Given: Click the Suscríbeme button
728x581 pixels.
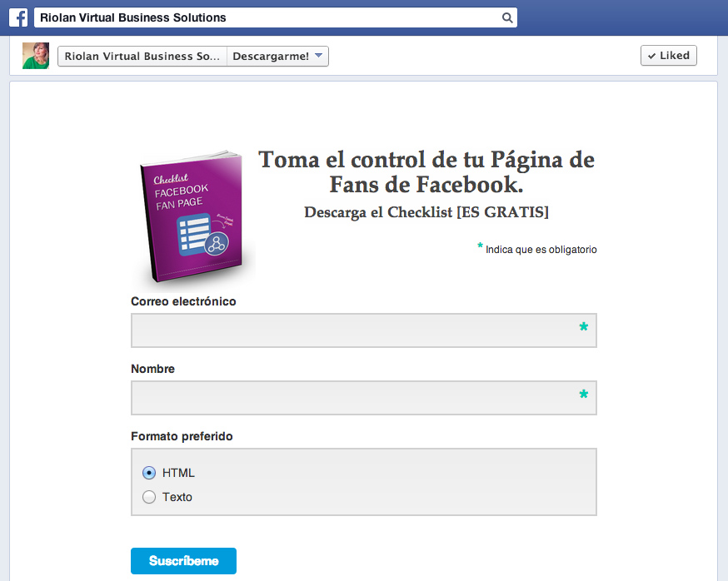Looking at the screenshot, I should pos(183,561).
